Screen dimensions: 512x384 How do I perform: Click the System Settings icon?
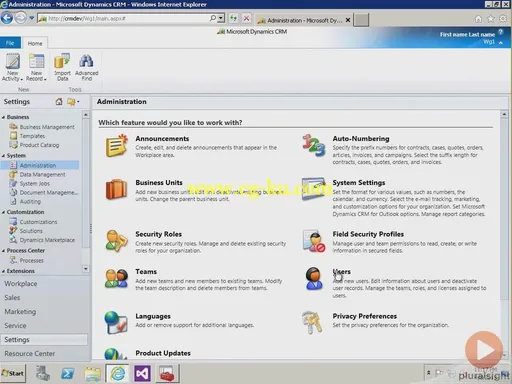coord(313,189)
